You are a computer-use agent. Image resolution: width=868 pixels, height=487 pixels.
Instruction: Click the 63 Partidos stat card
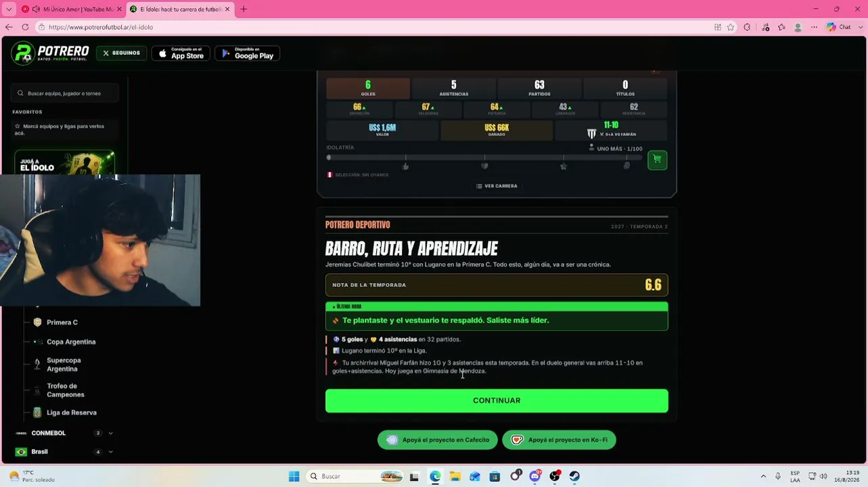pyautogui.click(x=539, y=88)
